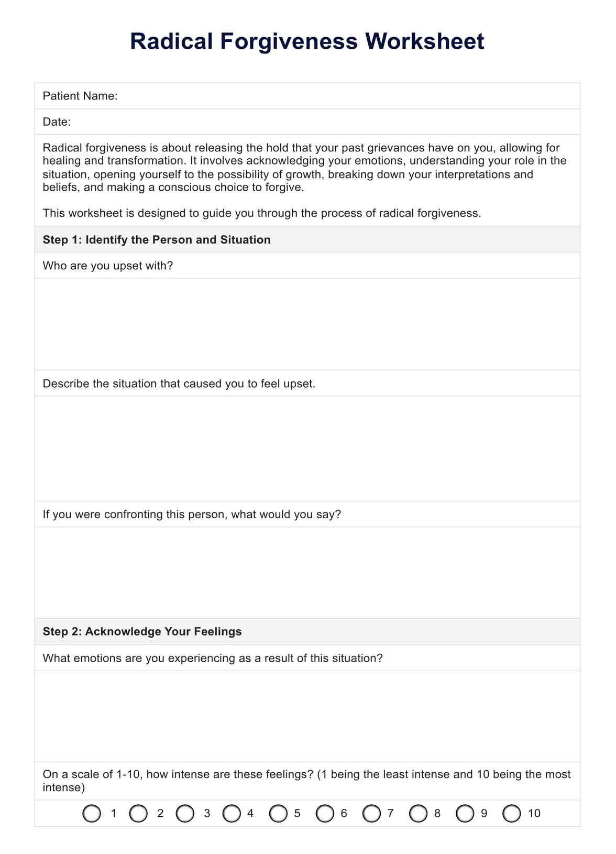
Task: Select intensity rating 10 radio button
Action: point(511,813)
